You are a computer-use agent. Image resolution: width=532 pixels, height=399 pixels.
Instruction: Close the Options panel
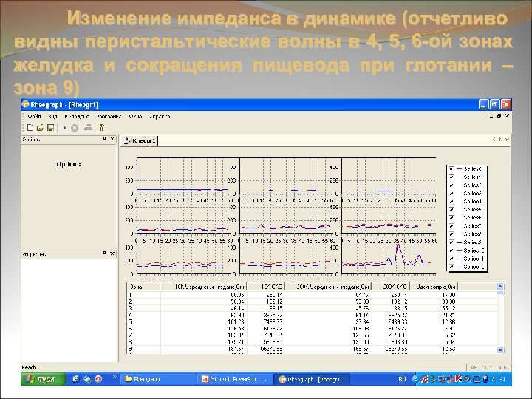112,139
